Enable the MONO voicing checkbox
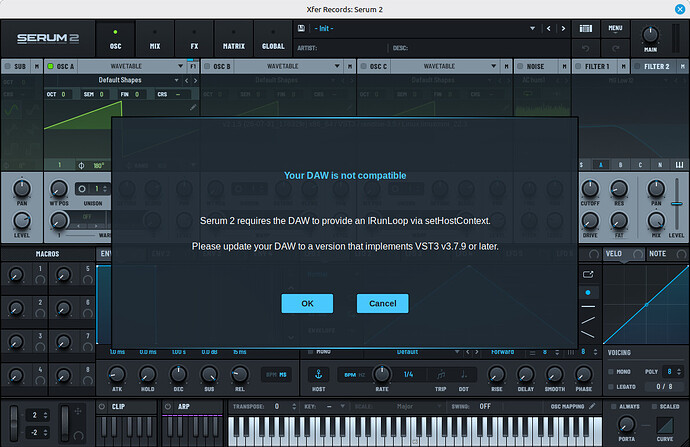The image size is (690, 447). 611,372
